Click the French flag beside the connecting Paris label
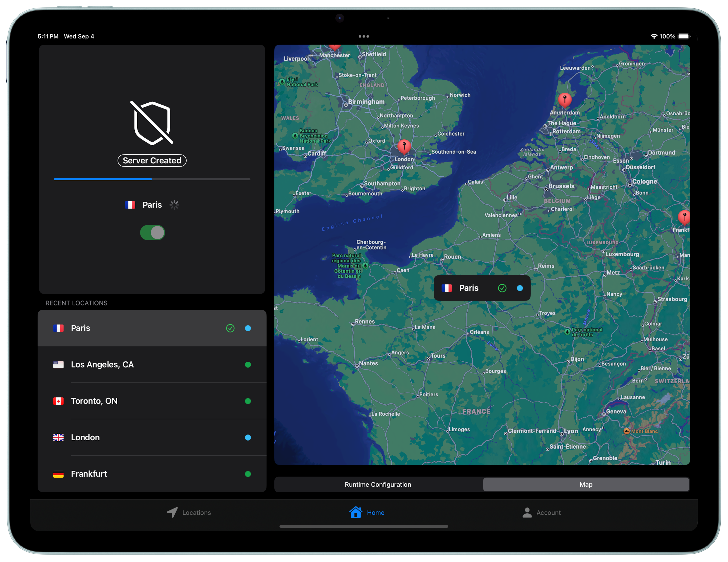Viewport: 728px width, 562px height. click(130, 205)
